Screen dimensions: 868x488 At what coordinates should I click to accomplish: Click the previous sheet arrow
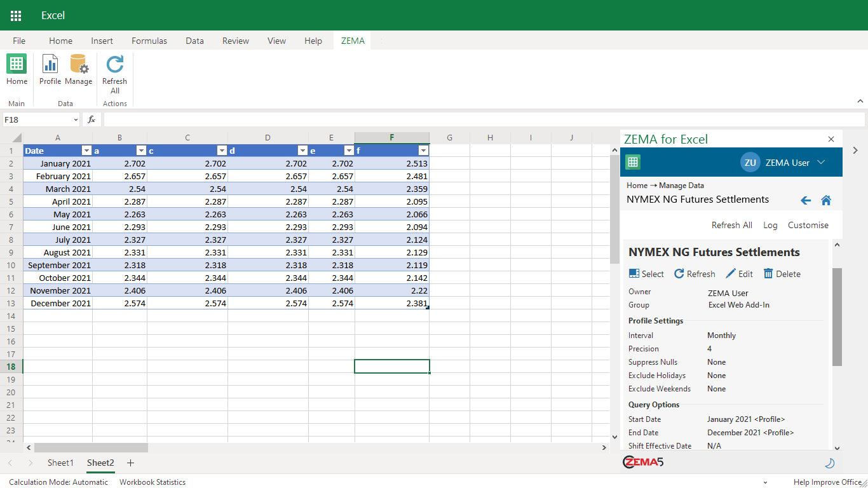(10, 463)
